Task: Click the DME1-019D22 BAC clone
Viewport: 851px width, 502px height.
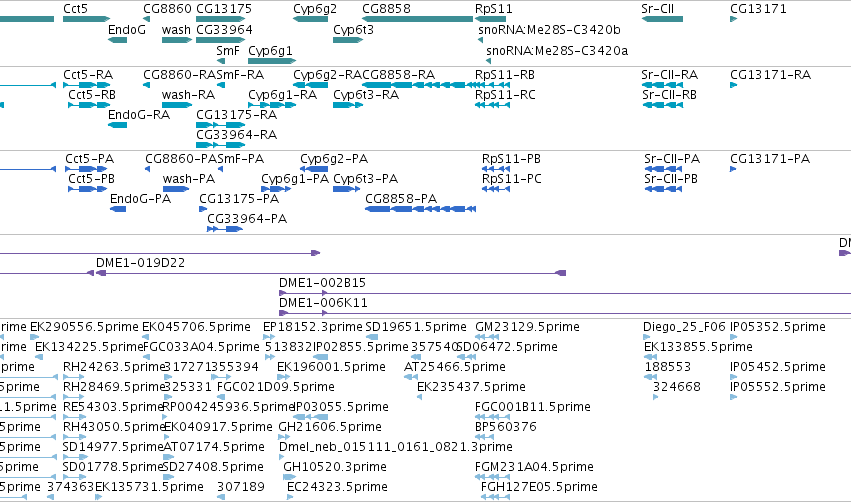Action: pyautogui.click(x=331, y=273)
